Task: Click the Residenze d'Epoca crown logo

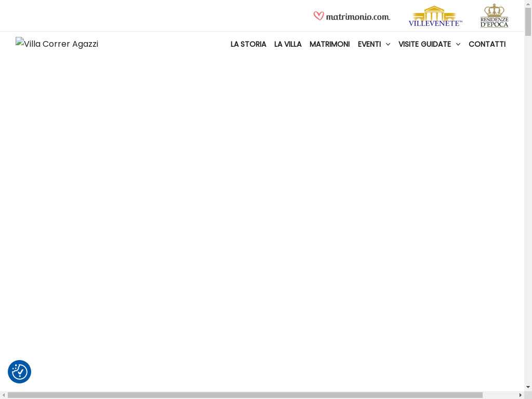Action: coord(494,16)
